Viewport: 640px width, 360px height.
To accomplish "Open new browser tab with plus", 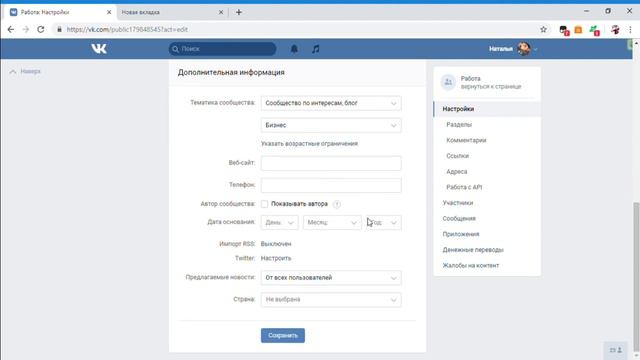I will coord(239,12).
